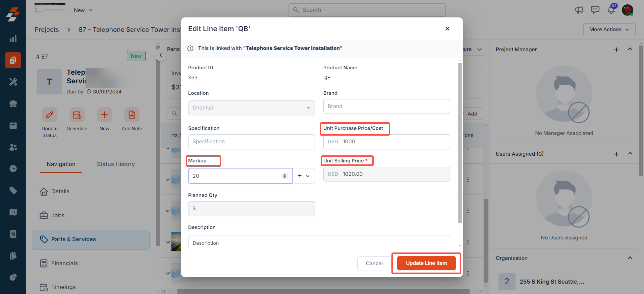Collapse the Users Assigned section
Screen dimensions: 644x294
pyautogui.click(x=630, y=154)
